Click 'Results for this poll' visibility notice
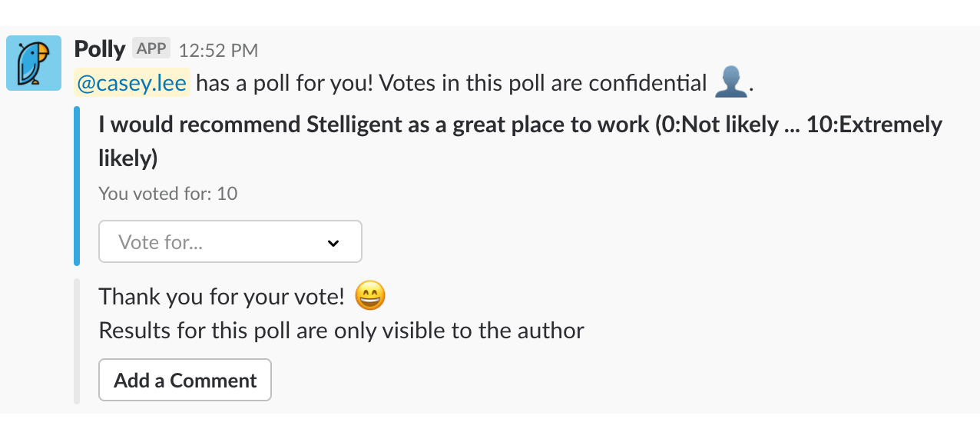This screenshot has height=429, width=980. pos(342,331)
